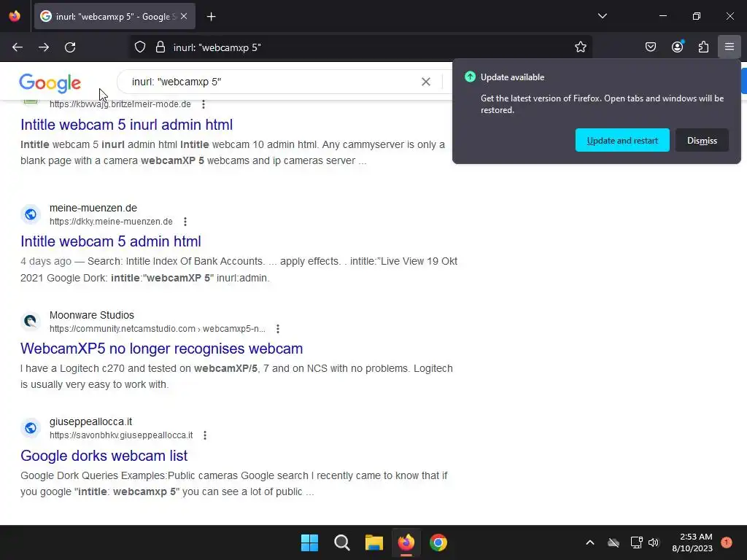Open the tracking protection shield icon
The width and height of the screenshot is (747, 560).
(x=139, y=47)
